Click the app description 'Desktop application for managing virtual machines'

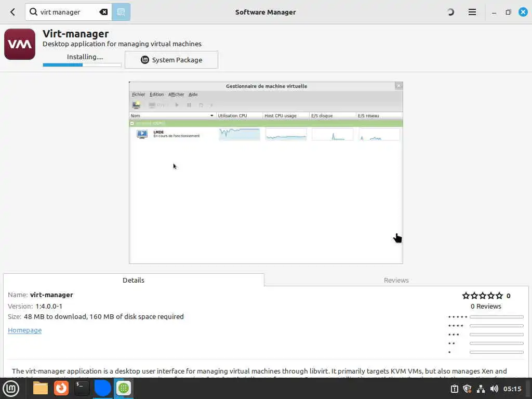pyautogui.click(x=122, y=44)
